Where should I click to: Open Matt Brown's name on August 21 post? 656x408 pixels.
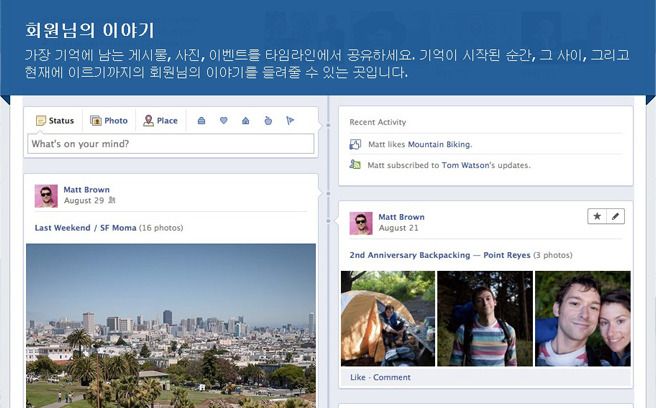[x=401, y=217]
